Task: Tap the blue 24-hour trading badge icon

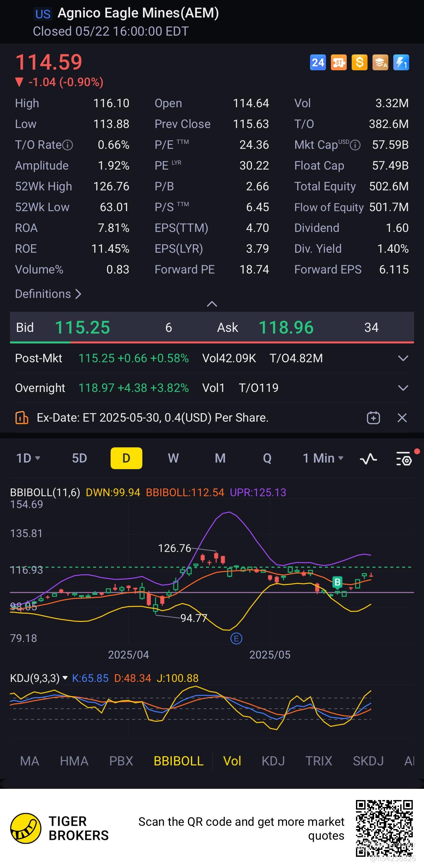Action: coord(318,62)
